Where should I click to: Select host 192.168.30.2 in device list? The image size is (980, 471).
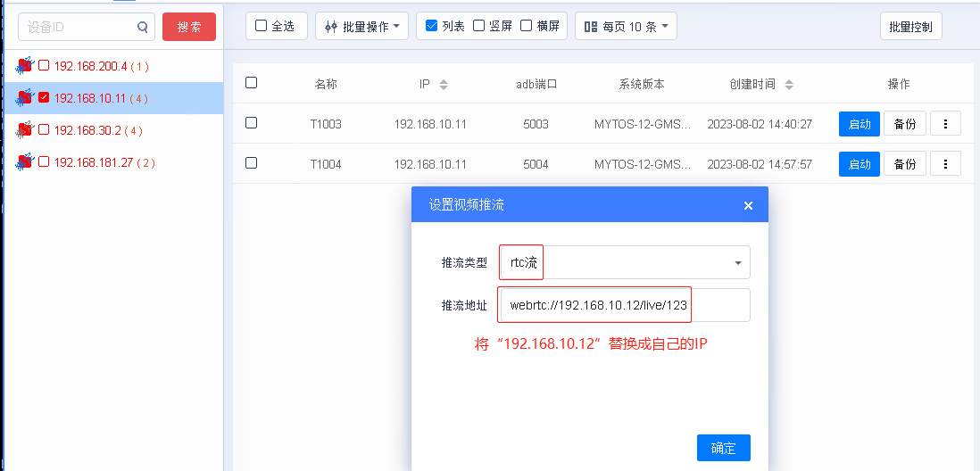[x=99, y=130]
